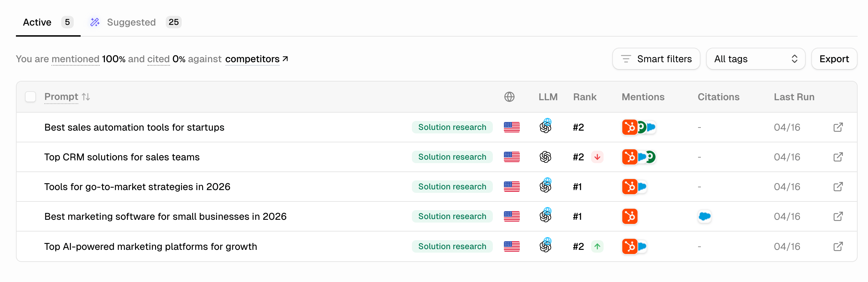
Task: Open sales automation row external link icon
Action: 838,127
